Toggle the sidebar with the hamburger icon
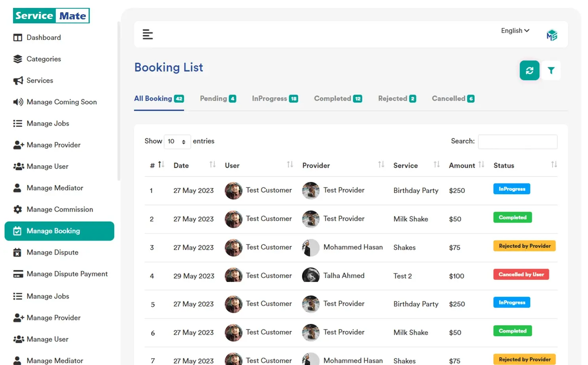Screen dimensions: 588x365 pyautogui.click(x=147, y=34)
